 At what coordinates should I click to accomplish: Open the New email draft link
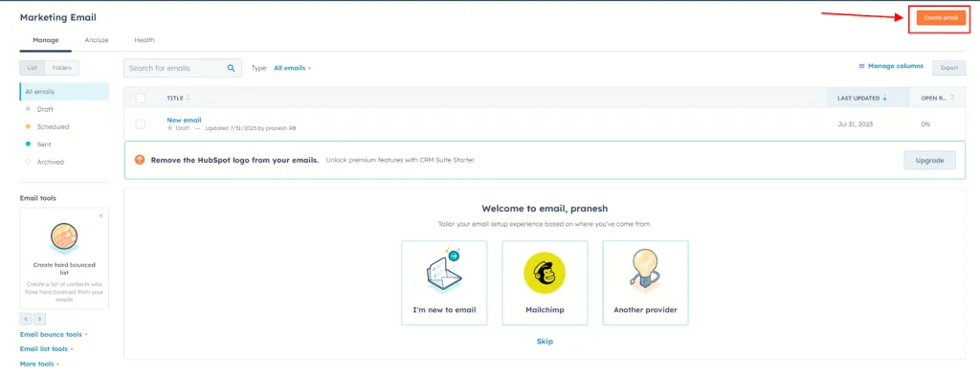[184, 120]
